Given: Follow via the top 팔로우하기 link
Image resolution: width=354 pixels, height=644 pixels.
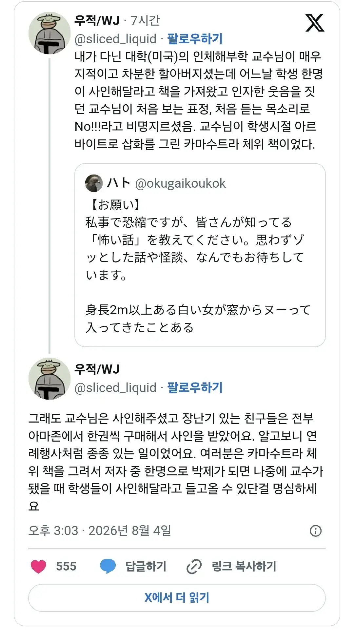Looking at the screenshot, I should pos(195,39).
